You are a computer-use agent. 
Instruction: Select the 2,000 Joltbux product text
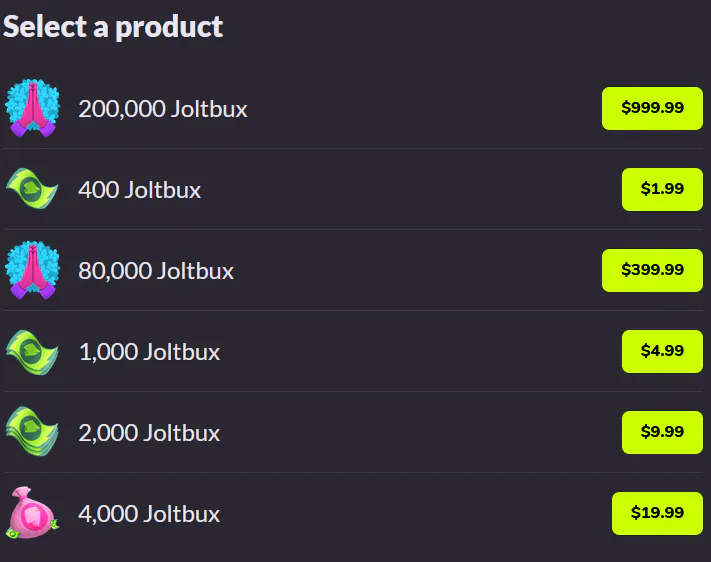coord(149,433)
